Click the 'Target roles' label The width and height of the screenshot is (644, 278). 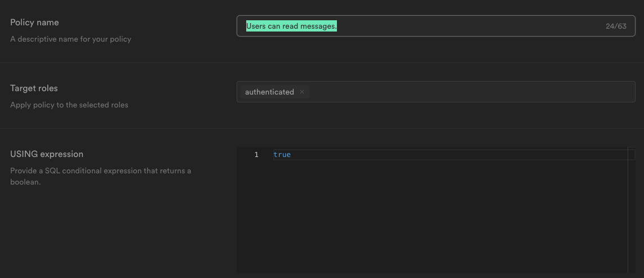(x=34, y=88)
